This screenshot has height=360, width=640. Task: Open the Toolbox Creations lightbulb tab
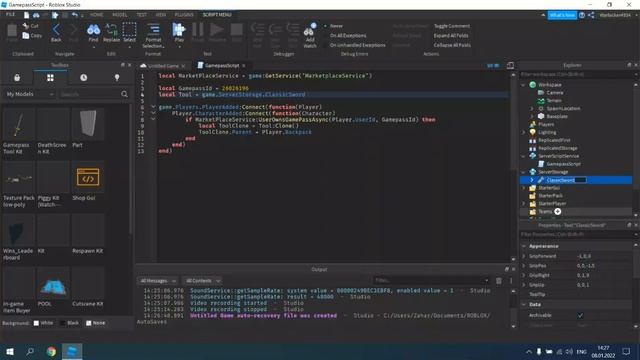coord(117,78)
